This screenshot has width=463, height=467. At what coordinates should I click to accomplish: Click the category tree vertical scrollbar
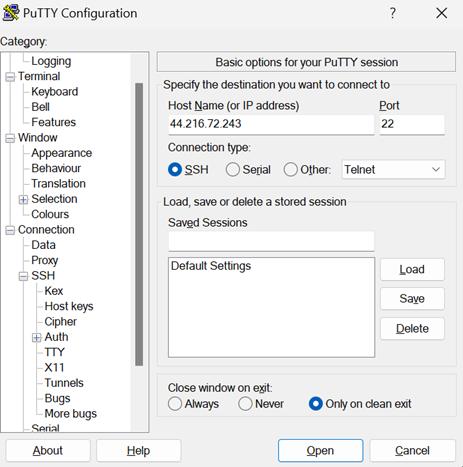click(x=139, y=225)
